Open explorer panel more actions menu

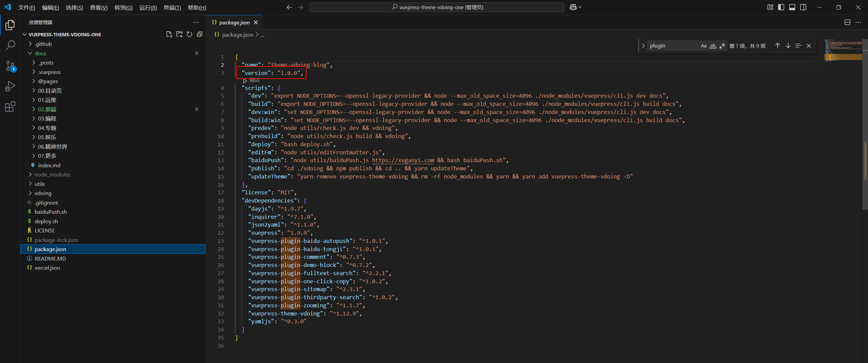196,22
